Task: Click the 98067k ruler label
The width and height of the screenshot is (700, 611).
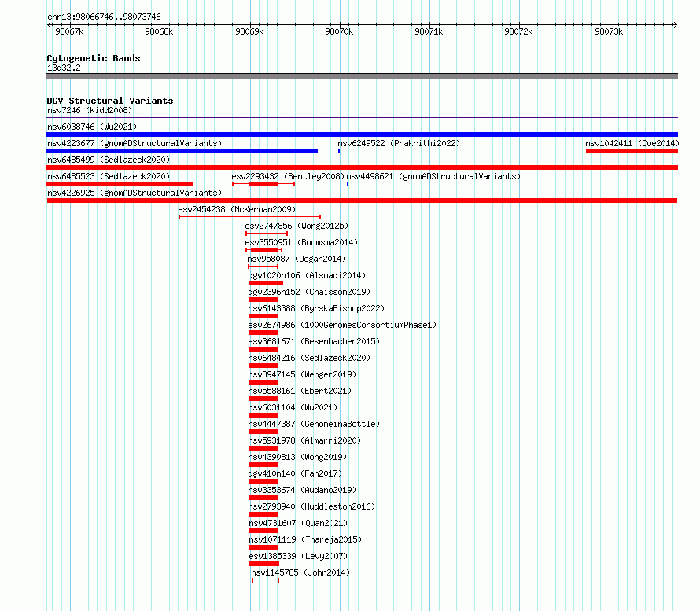Action: point(69,31)
